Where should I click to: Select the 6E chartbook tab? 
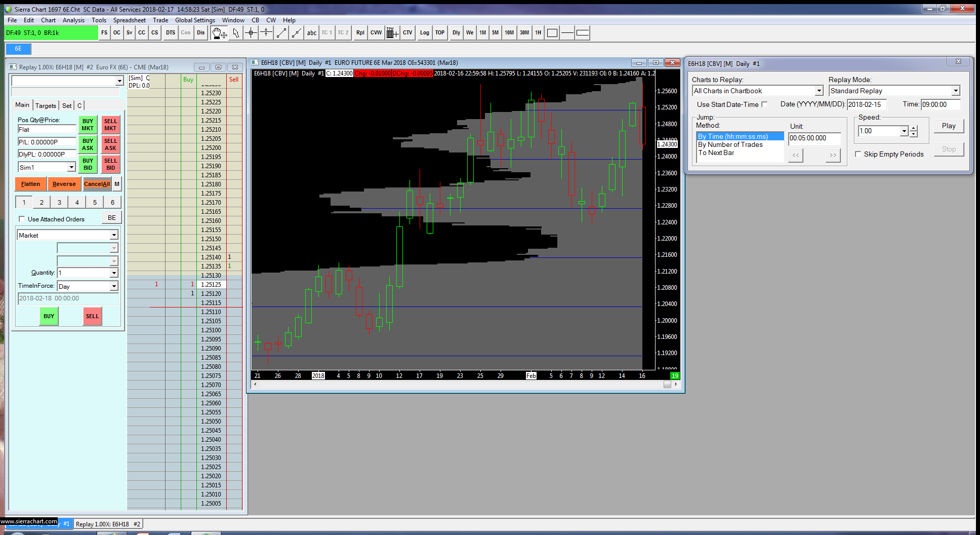(18, 49)
